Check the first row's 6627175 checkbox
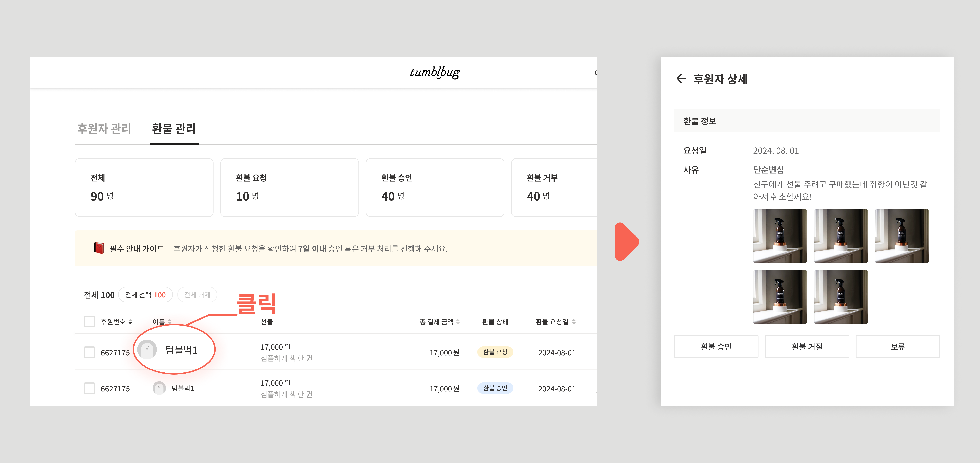Viewport: 980px width, 463px height. (x=89, y=352)
